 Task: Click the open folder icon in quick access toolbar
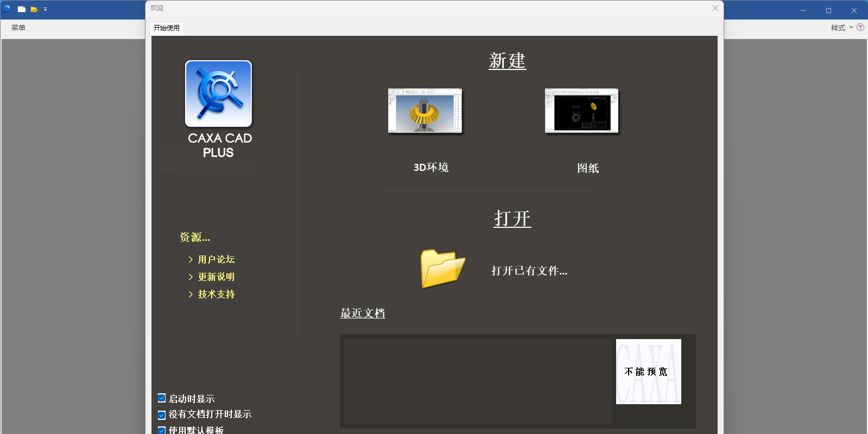tap(34, 9)
